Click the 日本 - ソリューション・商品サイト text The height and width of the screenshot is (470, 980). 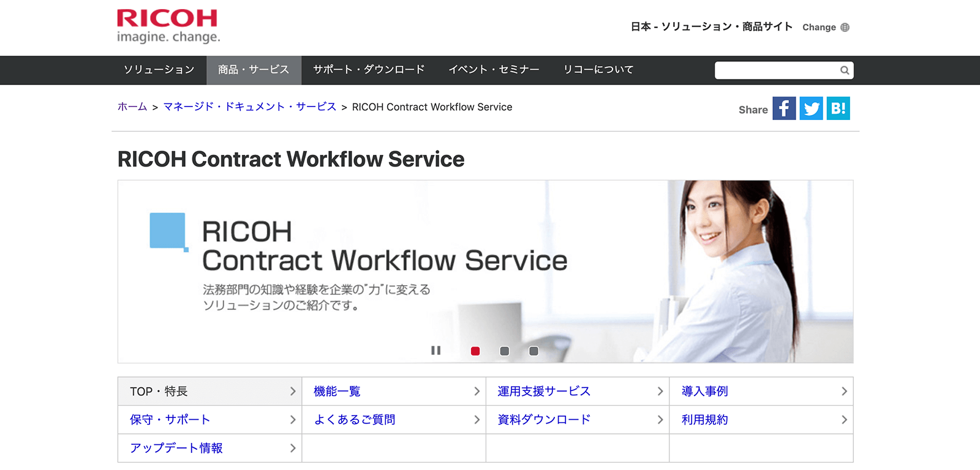tap(712, 26)
